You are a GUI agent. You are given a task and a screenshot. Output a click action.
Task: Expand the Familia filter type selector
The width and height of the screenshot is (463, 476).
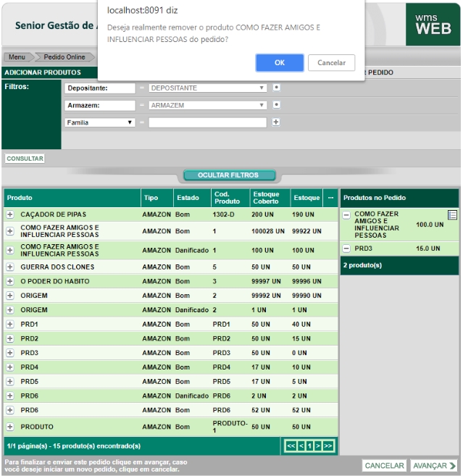pyautogui.click(x=100, y=123)
